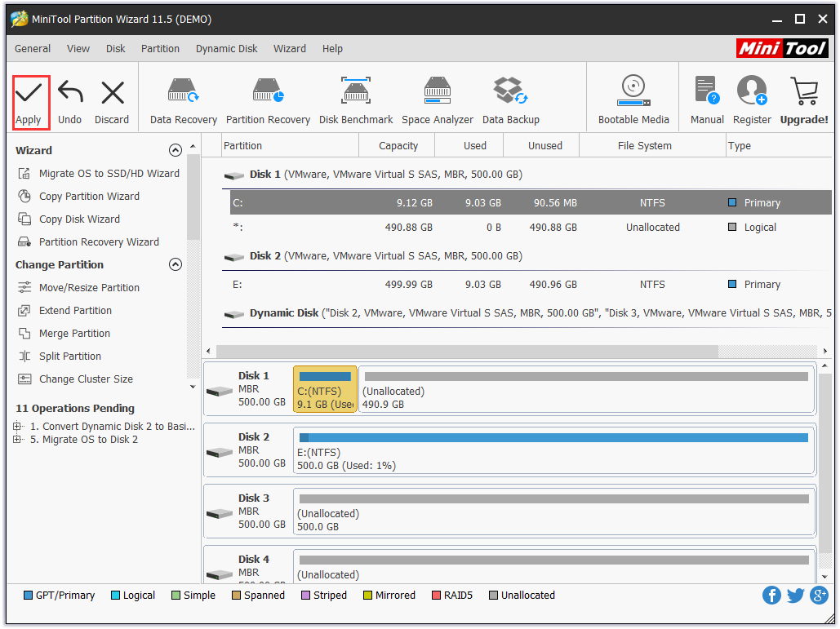Viewport: 840px width, 629px height.
Task: Select E:(NTFS) block on Disk 2
Action: coord(554,450)
